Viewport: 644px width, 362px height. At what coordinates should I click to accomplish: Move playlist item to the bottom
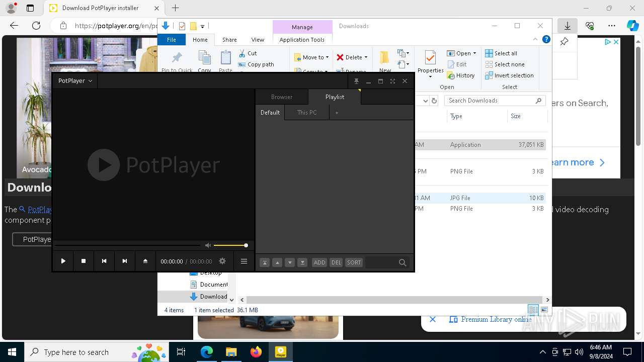point(302,262)
